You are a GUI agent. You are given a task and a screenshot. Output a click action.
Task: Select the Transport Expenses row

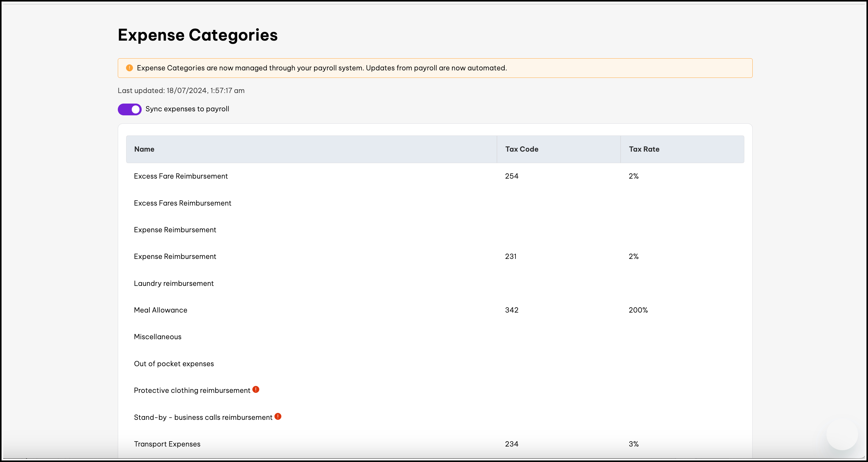pyautogui.click(x=167, y=444)
